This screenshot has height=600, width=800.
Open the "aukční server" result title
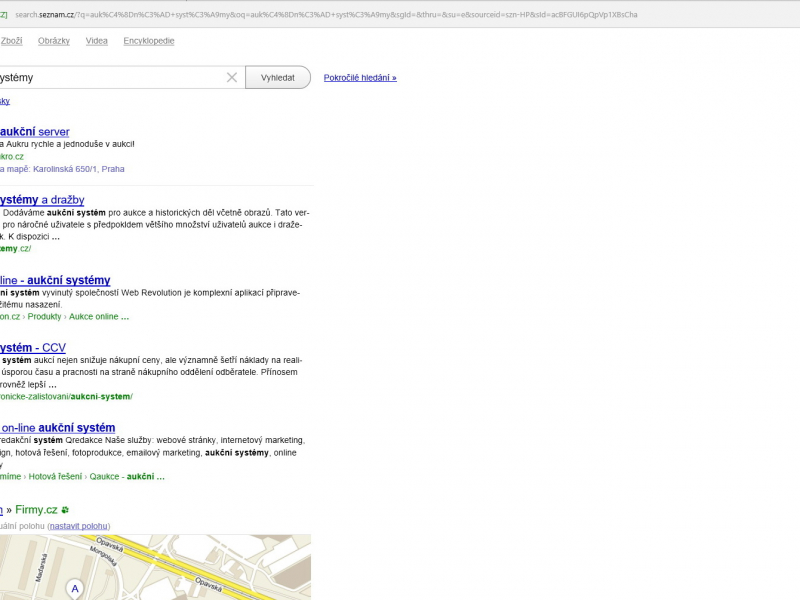[x=34, y=132]
